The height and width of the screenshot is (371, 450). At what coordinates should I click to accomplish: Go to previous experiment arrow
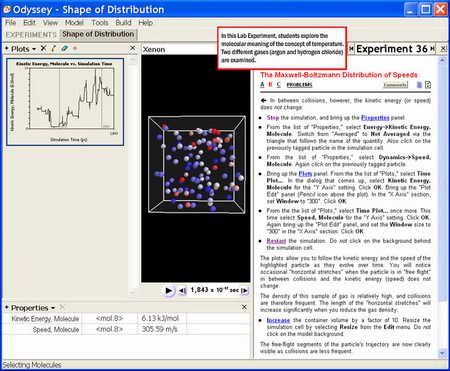click(351, 49)
